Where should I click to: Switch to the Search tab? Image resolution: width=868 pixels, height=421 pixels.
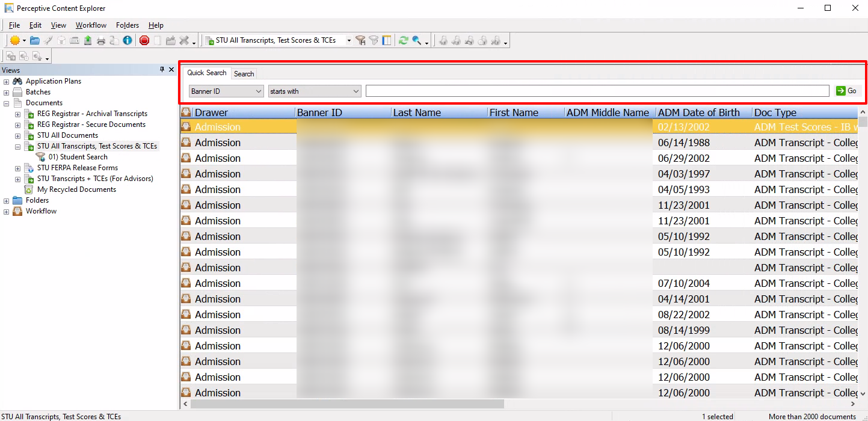[244, 74]
